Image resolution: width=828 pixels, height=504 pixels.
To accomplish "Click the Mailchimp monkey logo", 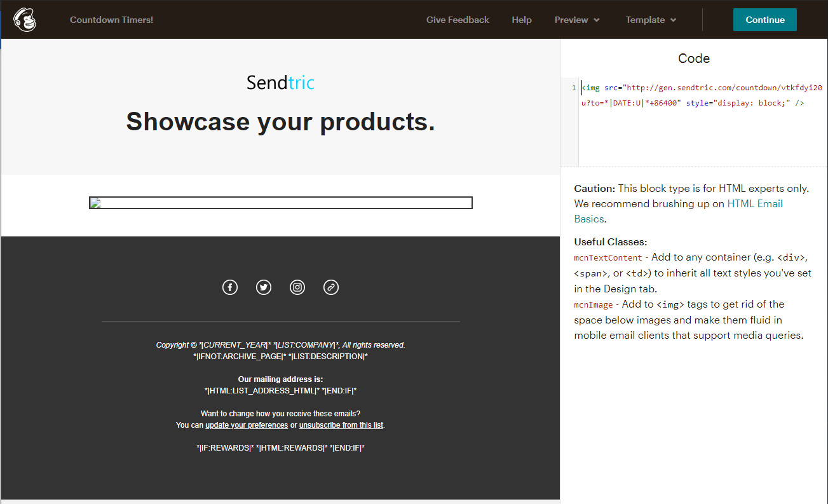I will pyautogui.click(x=25, y=20).
